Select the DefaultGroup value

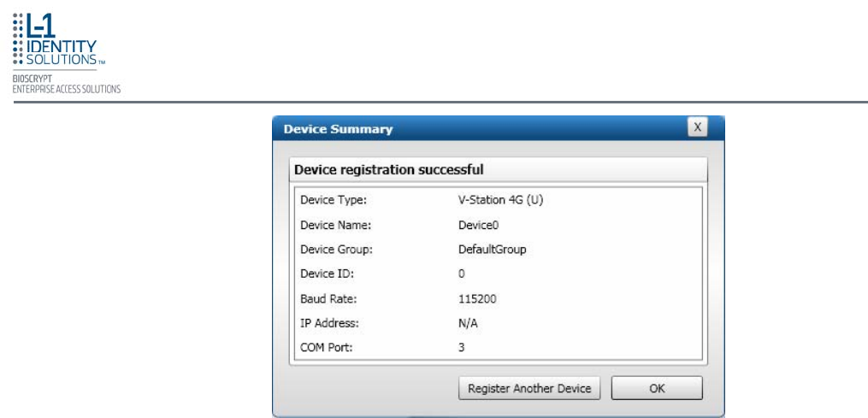pos(492,250)
